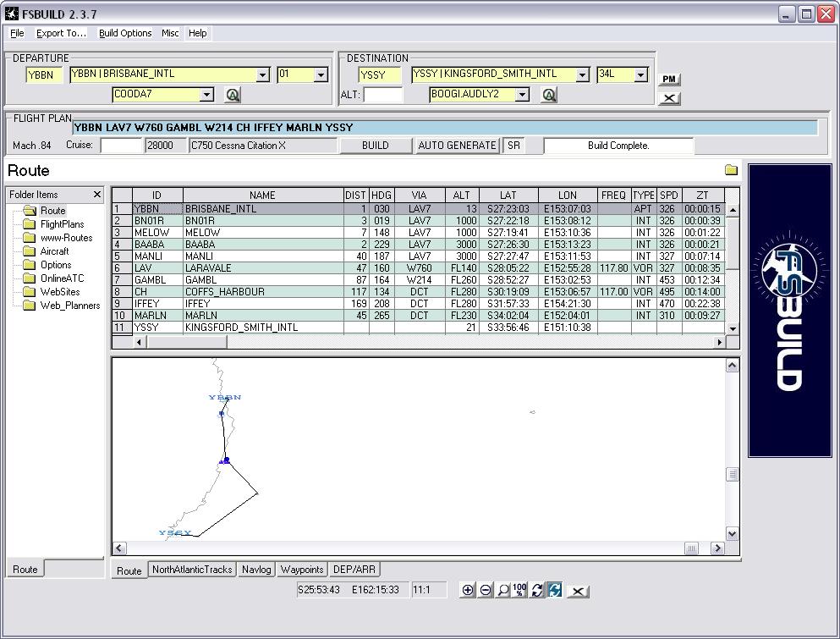Expand the BOOGI.AUDLY2 STAR dropdown
Screen dimensions: 840x639
pyautogui.click(x=522, y=95)
